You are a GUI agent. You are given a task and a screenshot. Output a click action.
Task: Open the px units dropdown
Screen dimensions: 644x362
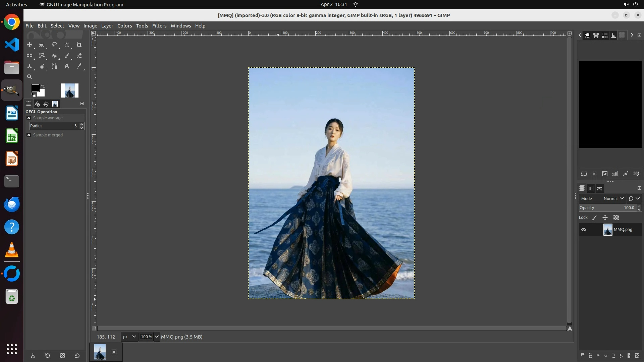[x=129, y=337]
